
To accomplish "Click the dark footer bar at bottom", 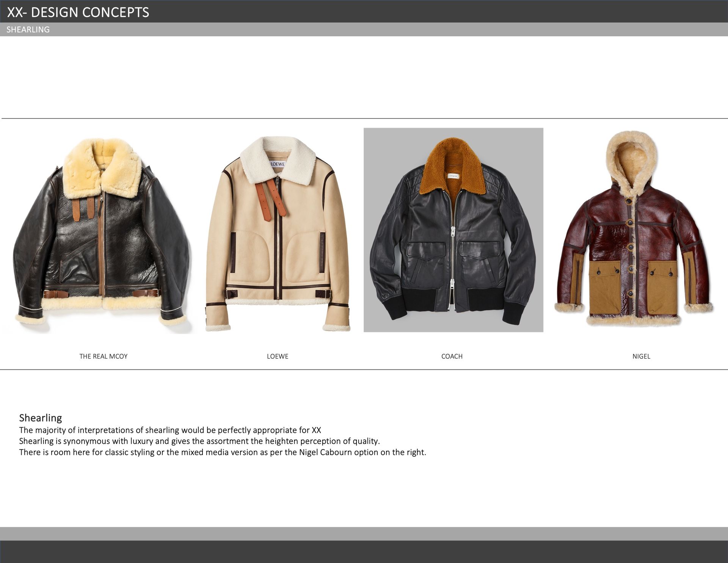I will tap(364, 552).
